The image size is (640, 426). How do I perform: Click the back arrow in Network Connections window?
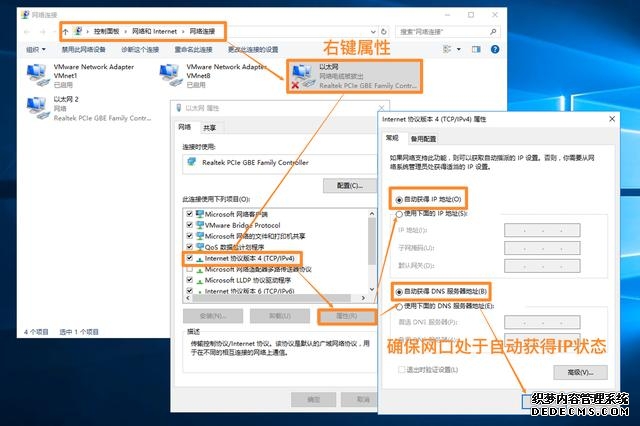pyautogui.click(x=27, y=31)
